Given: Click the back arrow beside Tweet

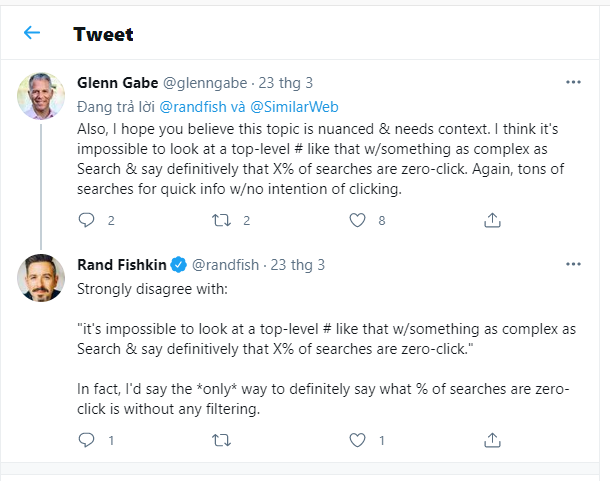Looking at the screenshot, I should click(32, 33).
